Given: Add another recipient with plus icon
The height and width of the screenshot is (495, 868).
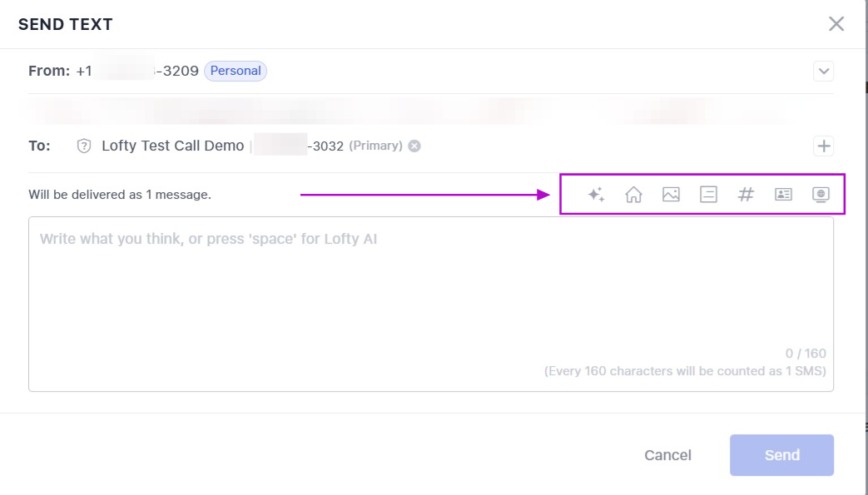Looking at the screenshot, I should click(x=823, y=146).
